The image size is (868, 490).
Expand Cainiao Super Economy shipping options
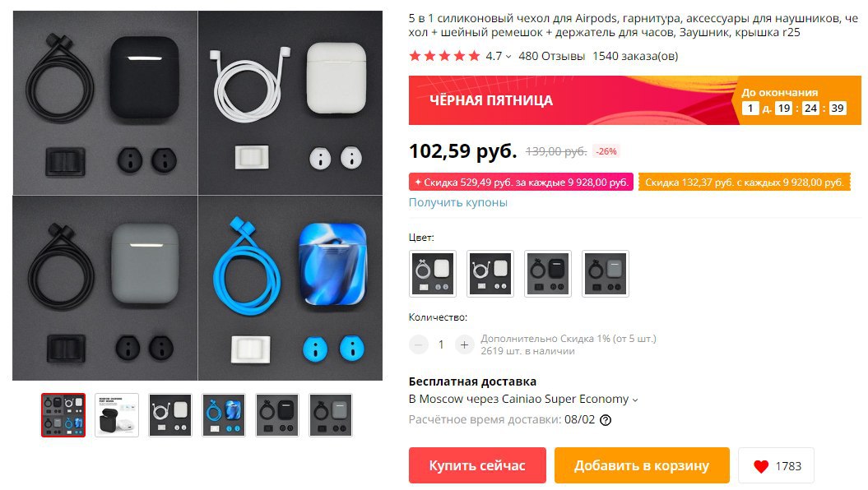(x=635, y=400)
